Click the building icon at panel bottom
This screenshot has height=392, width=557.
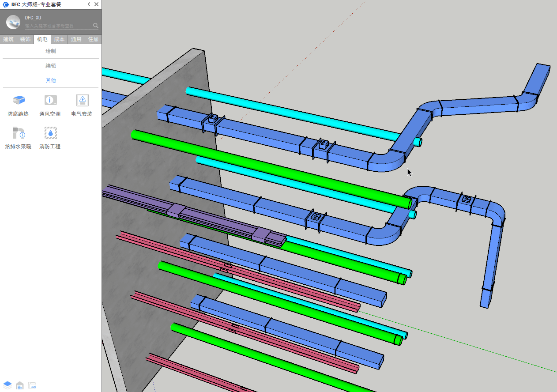[19, 385]
